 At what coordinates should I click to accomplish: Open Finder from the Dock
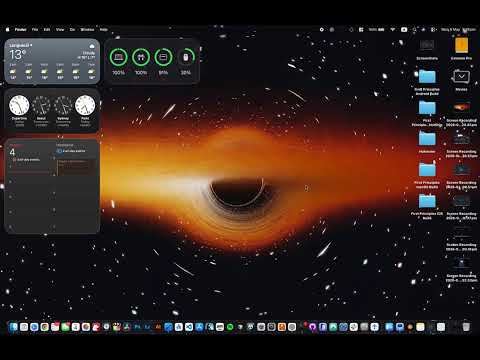coord(14,327)
